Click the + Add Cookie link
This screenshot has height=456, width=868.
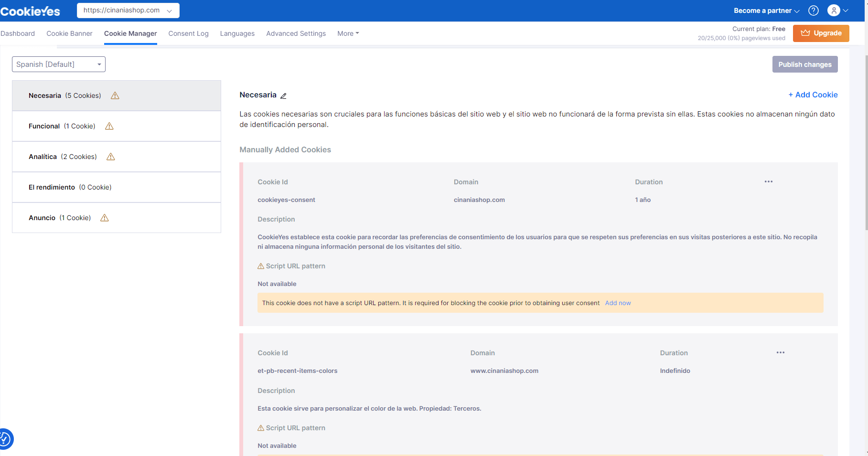pos(813,95)
